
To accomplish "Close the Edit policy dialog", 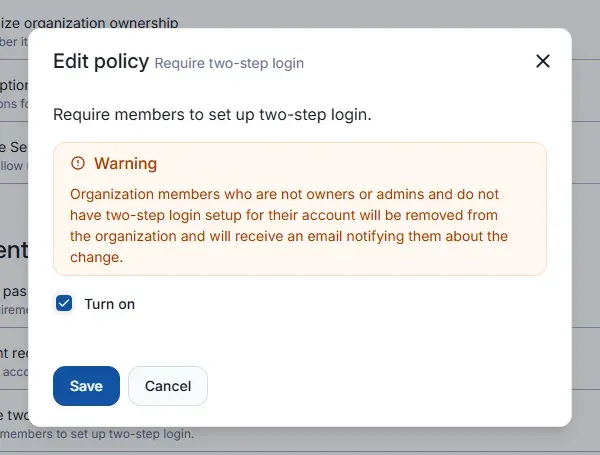I will [x=543, y=61].
